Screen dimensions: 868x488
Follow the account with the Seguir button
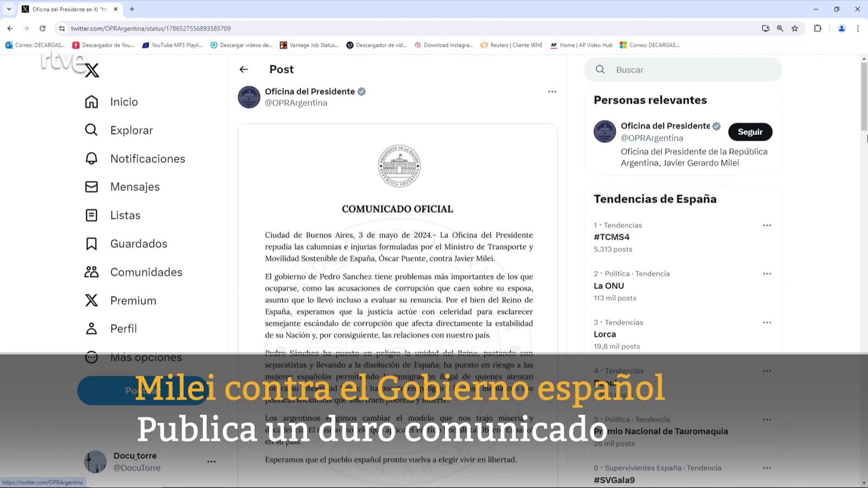[x=750, y=132]
